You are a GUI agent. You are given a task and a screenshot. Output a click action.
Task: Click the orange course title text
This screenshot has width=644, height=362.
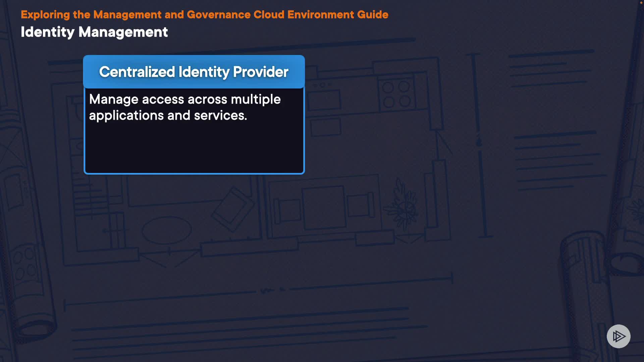pos(204,15)
